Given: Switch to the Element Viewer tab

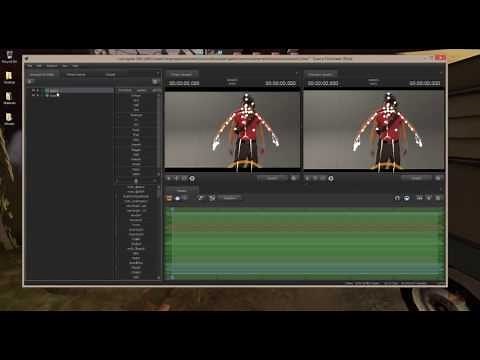Looking at the screenshot, I should coord(76,74).
